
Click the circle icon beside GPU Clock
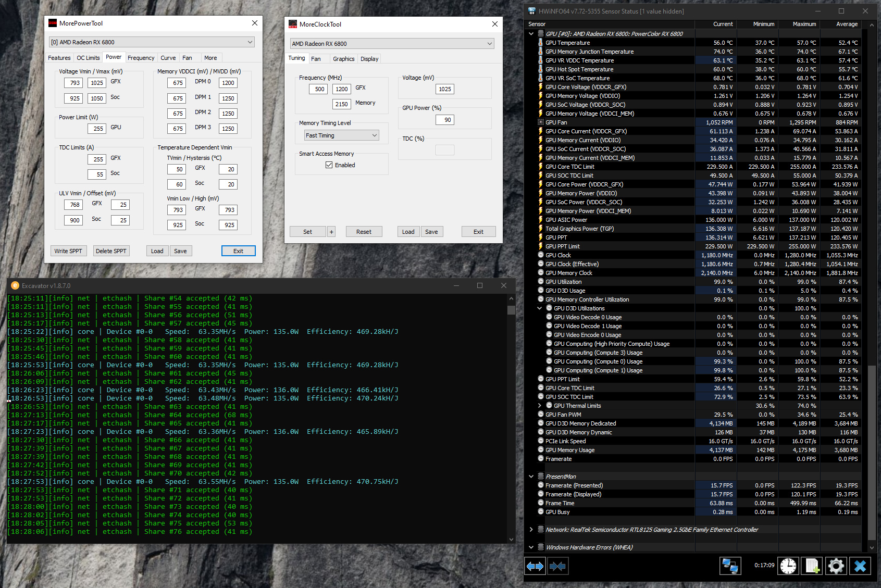541,255
